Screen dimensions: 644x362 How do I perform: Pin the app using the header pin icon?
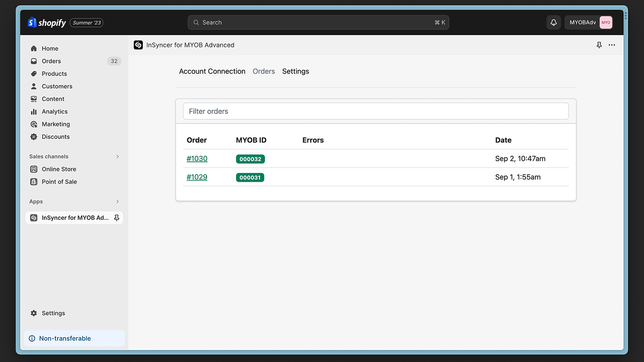click(x=599, y=45)
